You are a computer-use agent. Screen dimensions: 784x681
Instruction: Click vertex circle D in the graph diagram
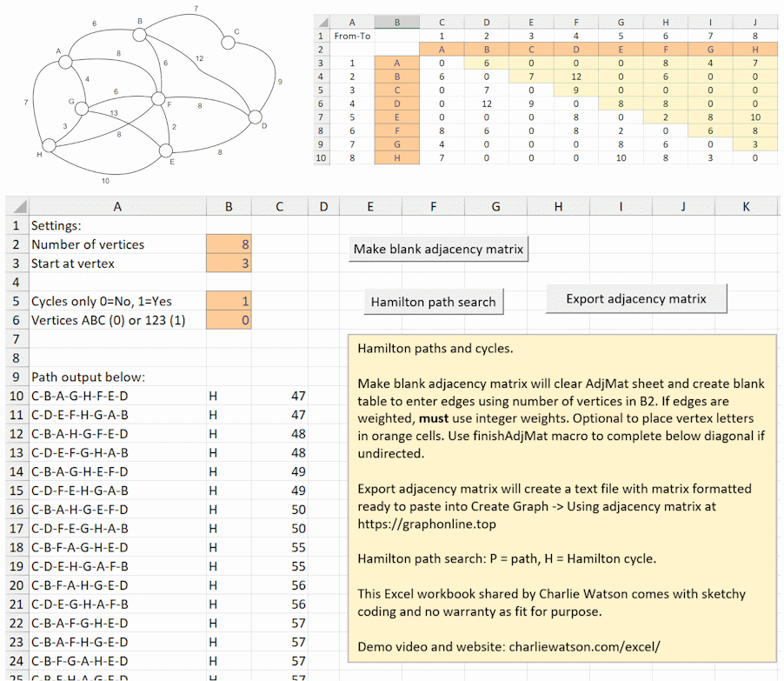pos(256,117)
